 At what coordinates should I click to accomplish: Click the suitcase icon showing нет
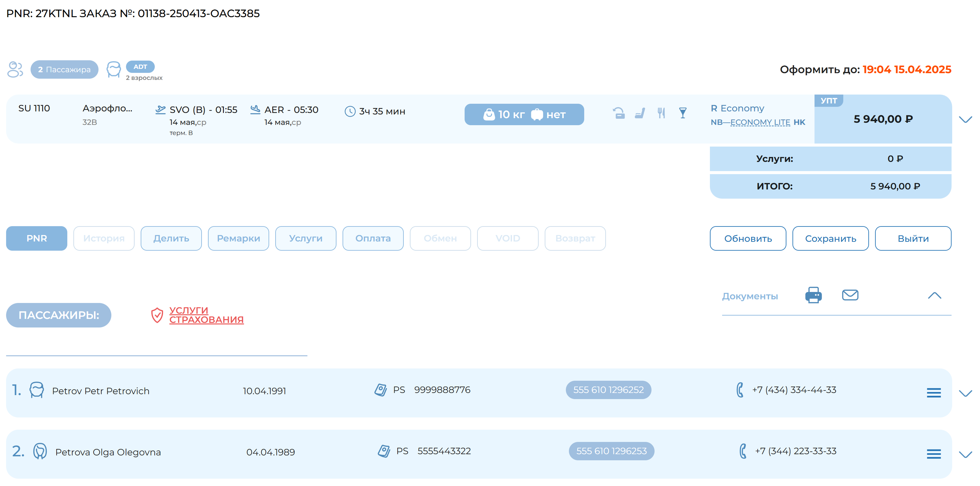[x=537, y=114]
